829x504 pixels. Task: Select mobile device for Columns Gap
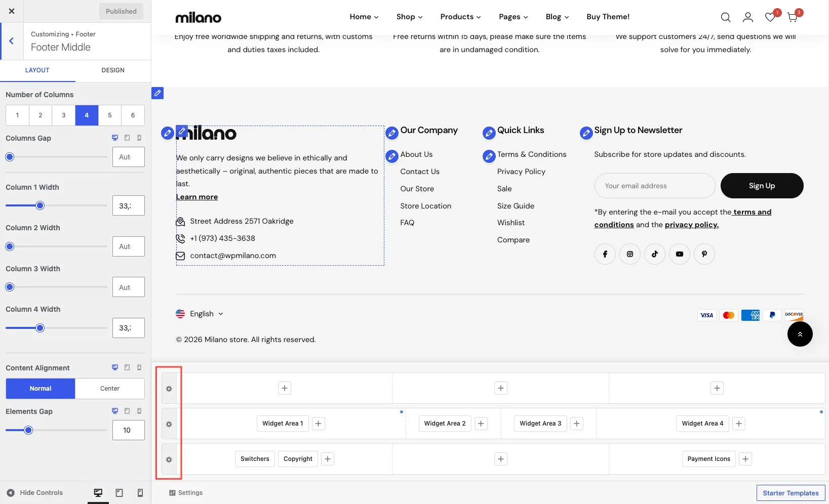point(139,138)
